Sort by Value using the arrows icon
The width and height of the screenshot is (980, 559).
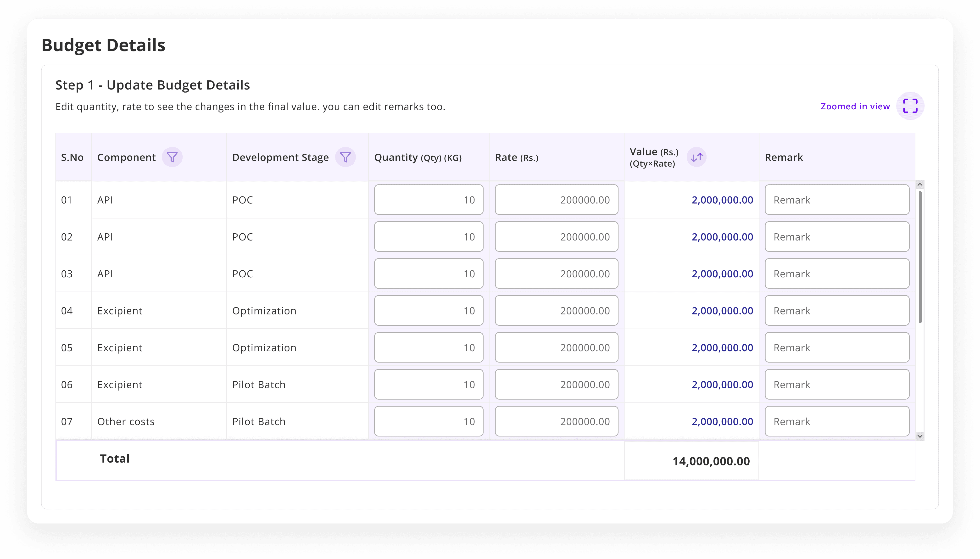(x=696, y=157)
